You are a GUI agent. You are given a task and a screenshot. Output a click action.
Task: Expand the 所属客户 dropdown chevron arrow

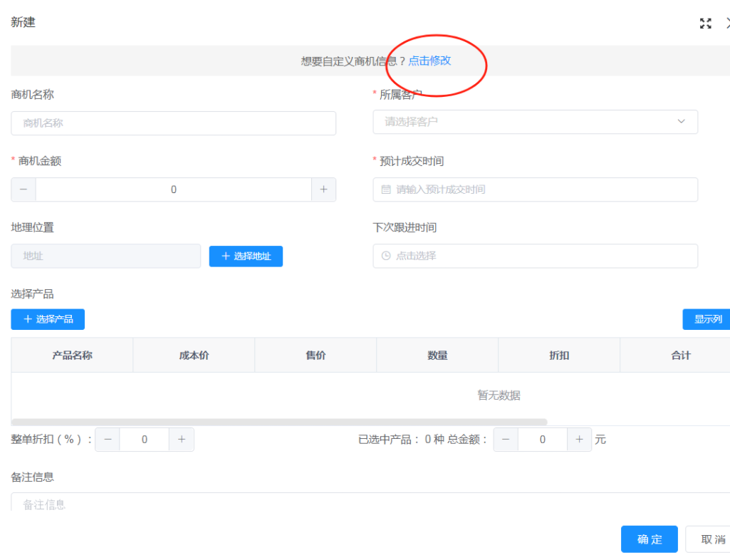[x=681, y=122]
